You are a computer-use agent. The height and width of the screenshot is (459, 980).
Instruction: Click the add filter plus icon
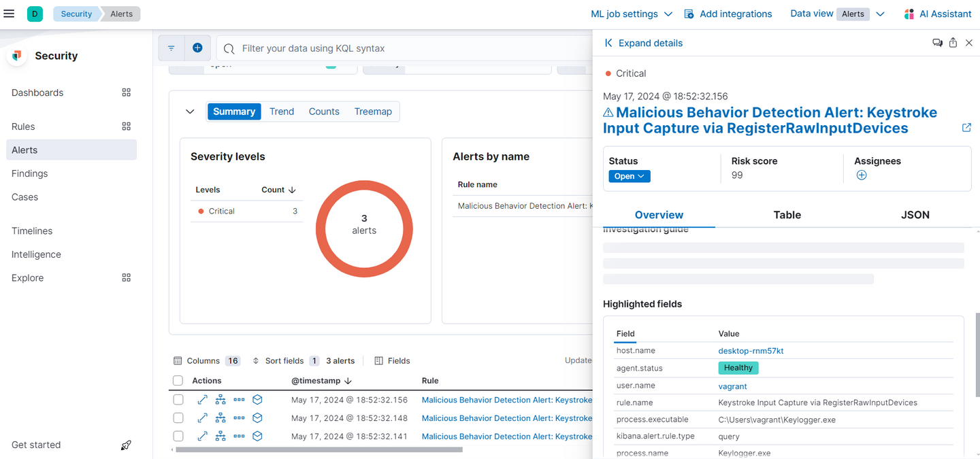pos(197,48)
